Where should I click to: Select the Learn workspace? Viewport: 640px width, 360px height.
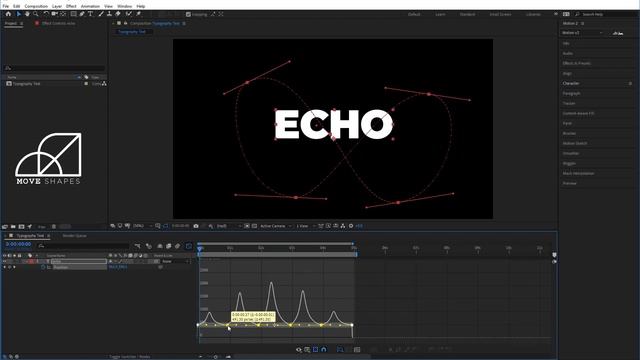click(x=440, y=14)
